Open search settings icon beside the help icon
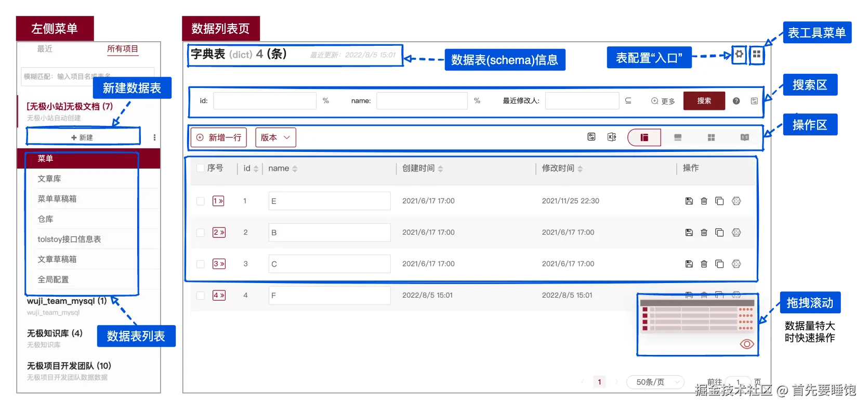Image resolution: width=868 pixels, height=409 pixels. 754,101
